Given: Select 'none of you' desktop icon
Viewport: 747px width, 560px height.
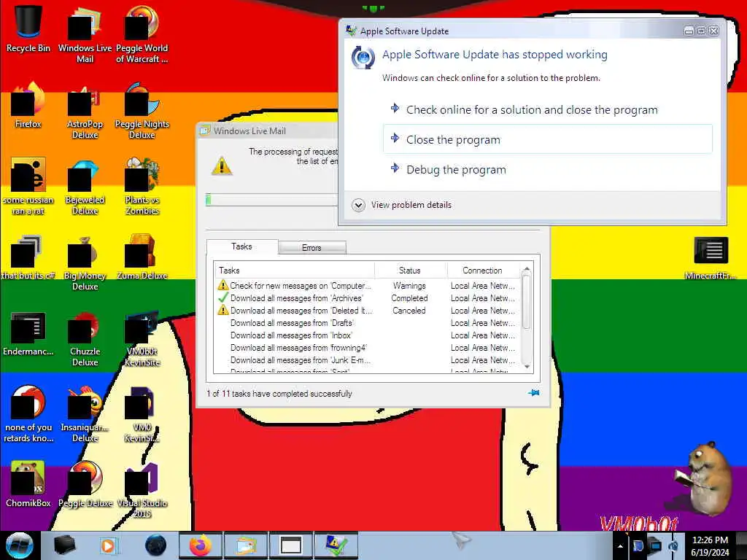Looking at the screenshot, I should [28, 413].
